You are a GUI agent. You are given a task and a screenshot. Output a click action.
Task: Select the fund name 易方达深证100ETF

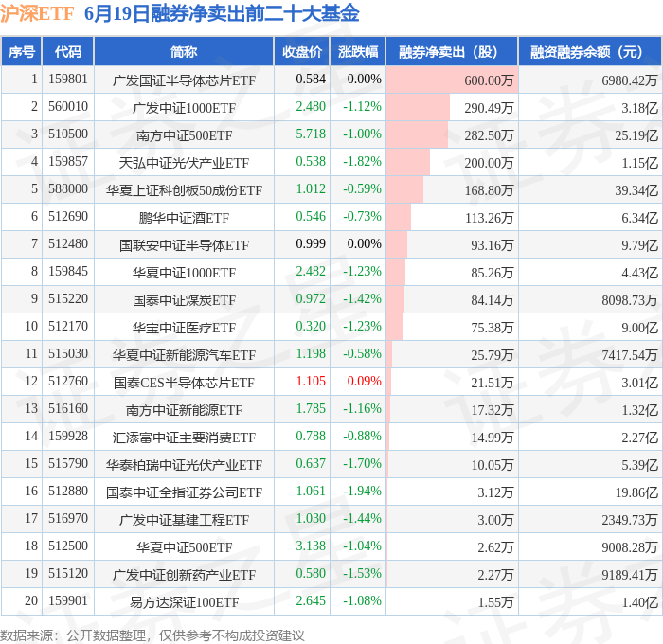pyautogui.click(x=184, y=602)
